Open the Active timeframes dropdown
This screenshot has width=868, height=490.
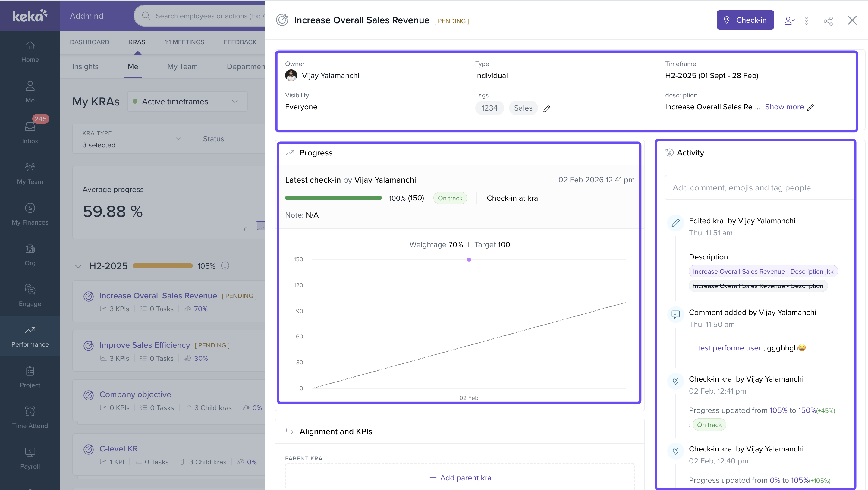(187, 102)
